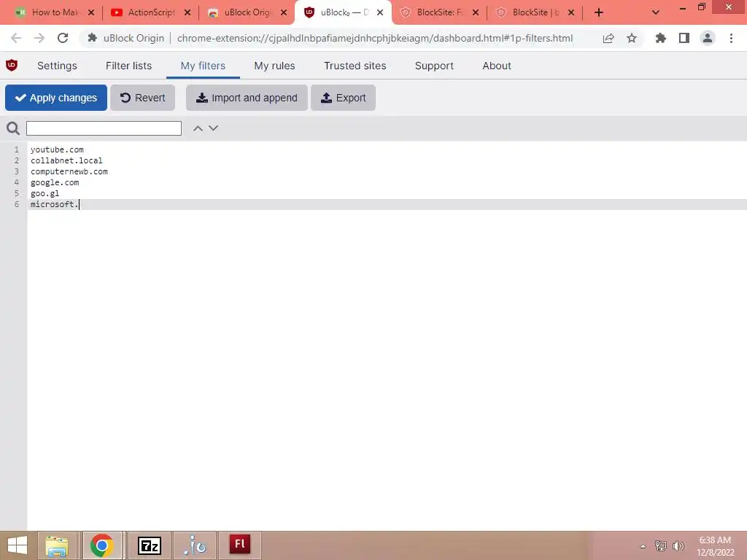The height and width of the screenshot is (560, 747).
Task: Click the collabnet.local filter line
Action: point(66,160)
